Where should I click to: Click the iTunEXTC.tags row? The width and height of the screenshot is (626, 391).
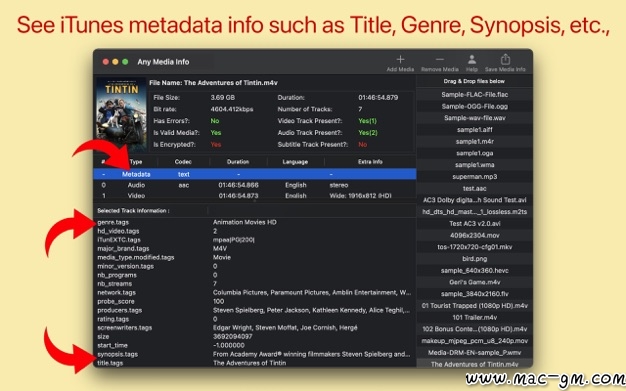click(255, 240)
